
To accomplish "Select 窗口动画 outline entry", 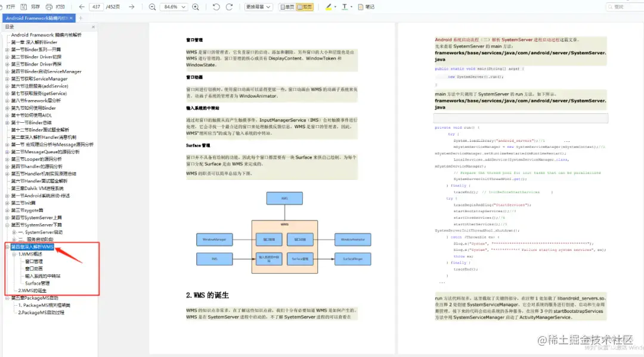I will (33, 269).
